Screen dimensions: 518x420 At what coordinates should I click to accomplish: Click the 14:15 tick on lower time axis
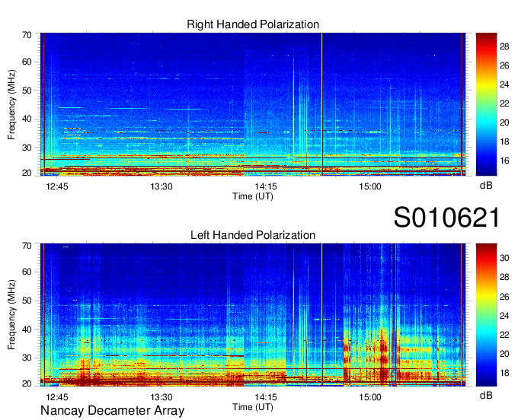266,397
